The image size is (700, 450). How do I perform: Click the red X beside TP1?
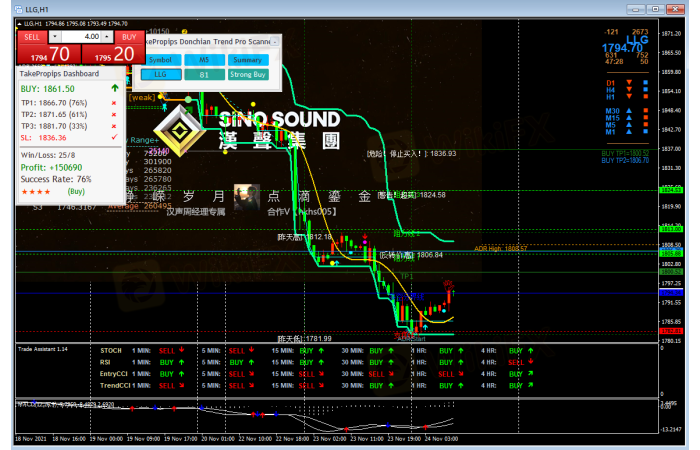pyautogui.click(x=114, y=103)
